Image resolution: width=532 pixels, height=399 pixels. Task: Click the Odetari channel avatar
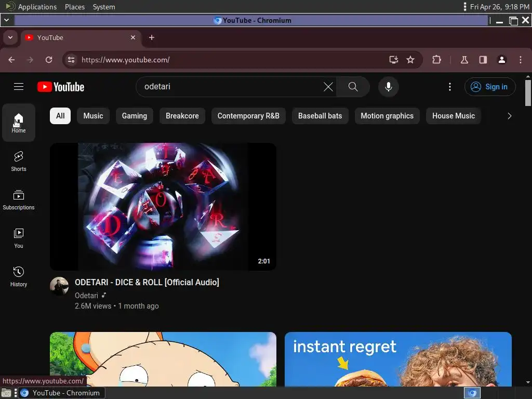[59, 286]
